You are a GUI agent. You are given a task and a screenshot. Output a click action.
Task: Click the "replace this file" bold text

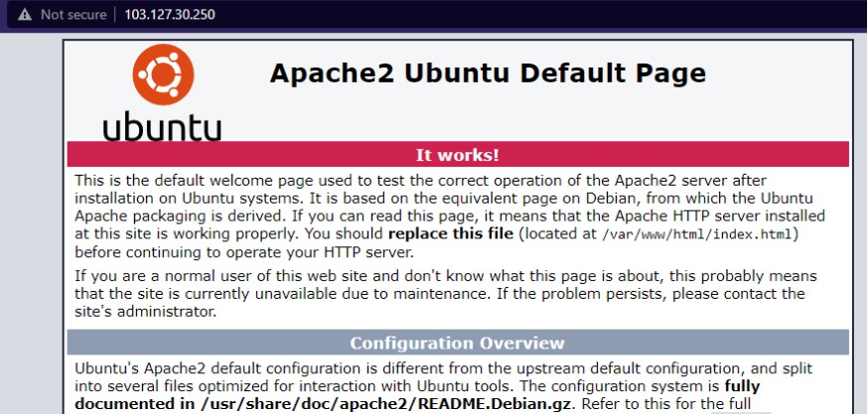(x=451, y=233)
